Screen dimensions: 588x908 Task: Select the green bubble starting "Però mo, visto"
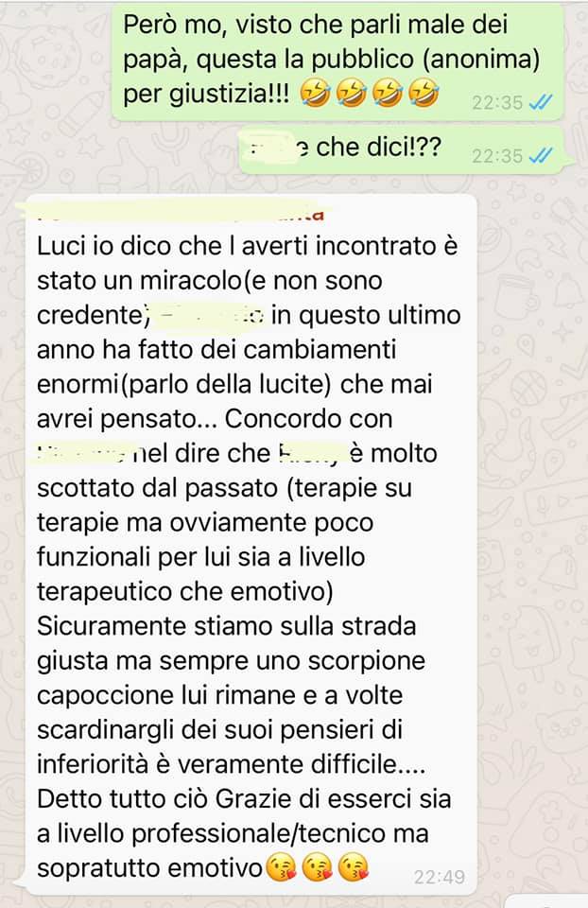[x=337, y=61]
